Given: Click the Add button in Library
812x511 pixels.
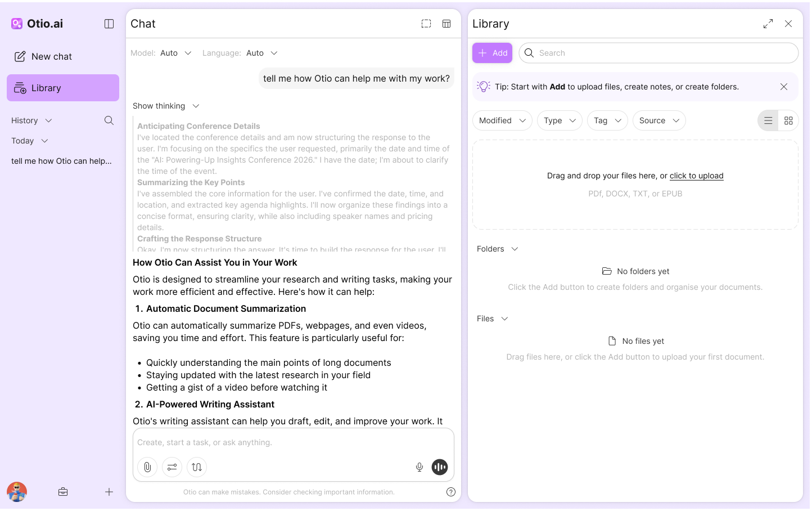Looking at the screenshot, I should (493, 53).
